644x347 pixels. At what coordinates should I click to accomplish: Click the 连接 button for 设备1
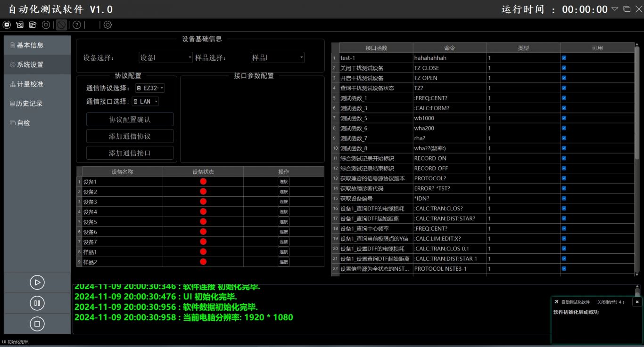coord(283,182)
